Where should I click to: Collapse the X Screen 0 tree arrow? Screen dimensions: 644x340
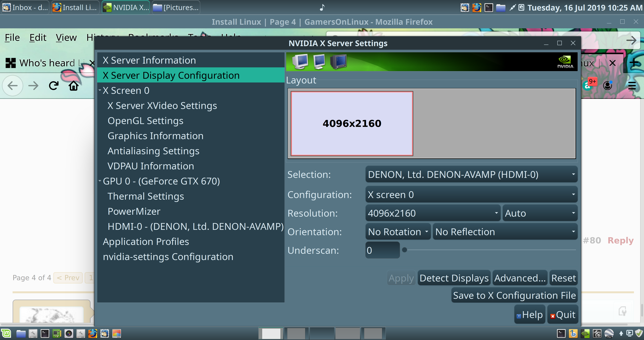click(100, 90)
